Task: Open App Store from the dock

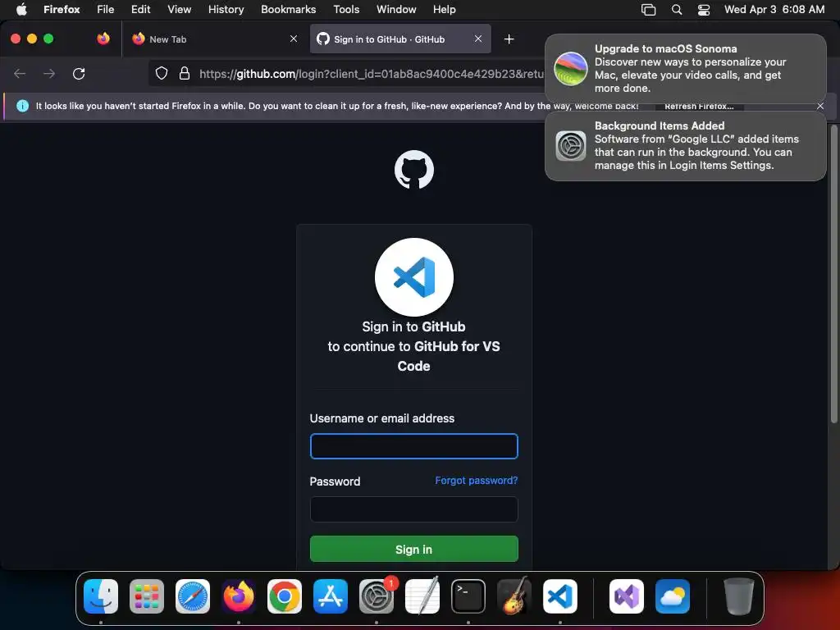Action: 331,596
